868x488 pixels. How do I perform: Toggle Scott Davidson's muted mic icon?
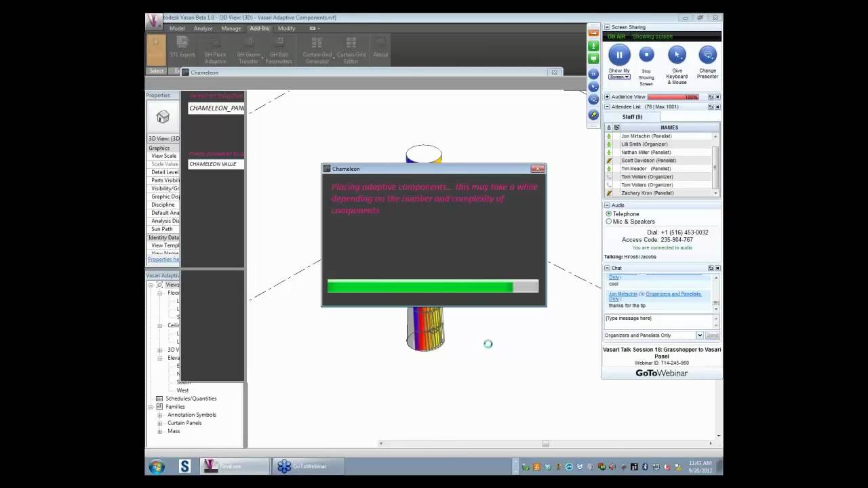[609, 161]
